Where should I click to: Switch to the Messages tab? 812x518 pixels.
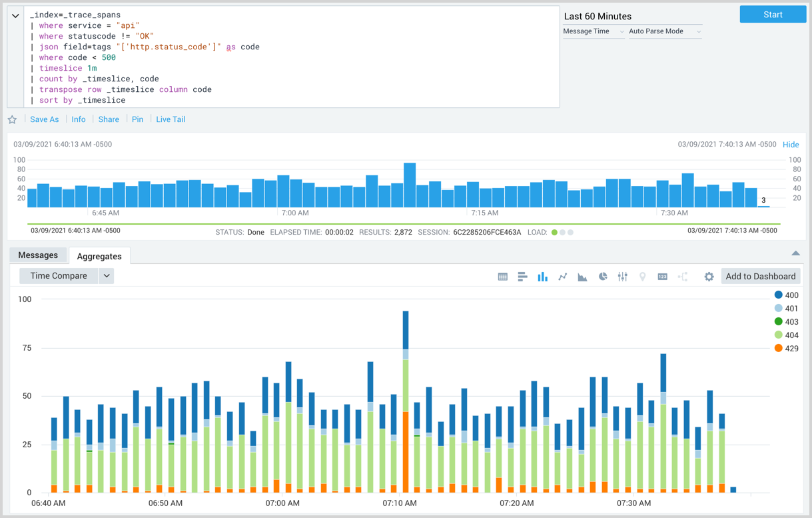click(38, 255)
